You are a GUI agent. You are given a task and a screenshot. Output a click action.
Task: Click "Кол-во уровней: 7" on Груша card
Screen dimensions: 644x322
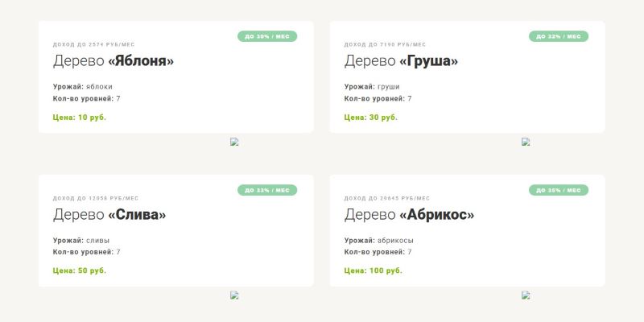(x=378, y=98)
